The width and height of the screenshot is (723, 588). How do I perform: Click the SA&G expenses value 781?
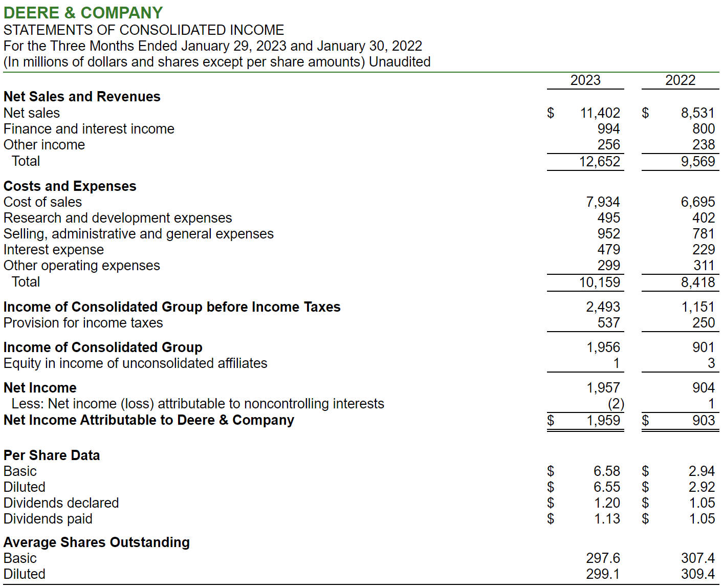coord(704,233)
